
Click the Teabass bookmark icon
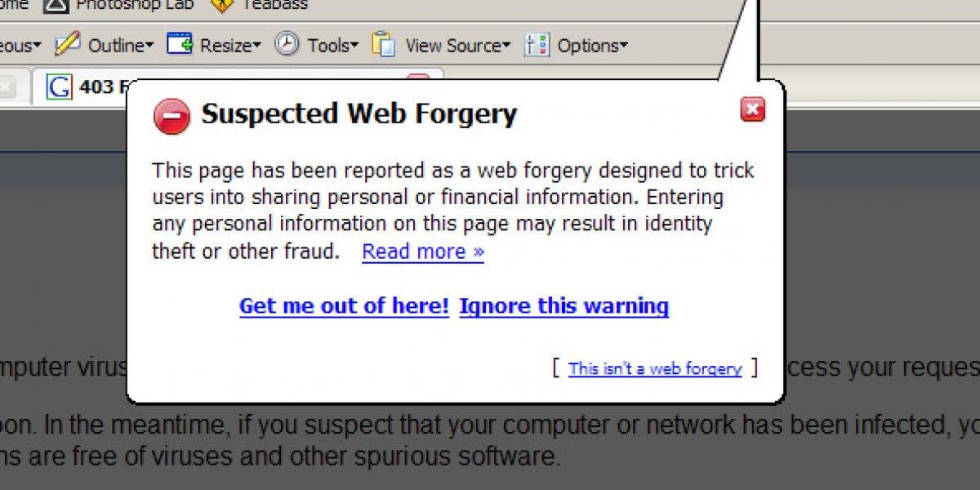click(221, 4)
